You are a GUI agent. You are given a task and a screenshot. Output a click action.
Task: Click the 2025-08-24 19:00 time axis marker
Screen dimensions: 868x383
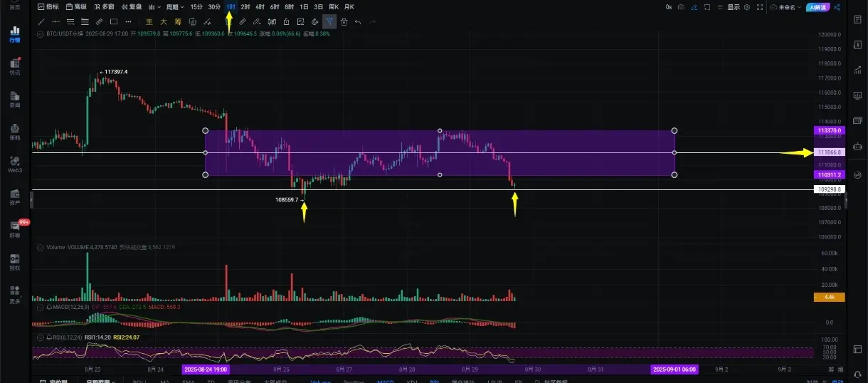pyautogui.click(x=206, y=369)
